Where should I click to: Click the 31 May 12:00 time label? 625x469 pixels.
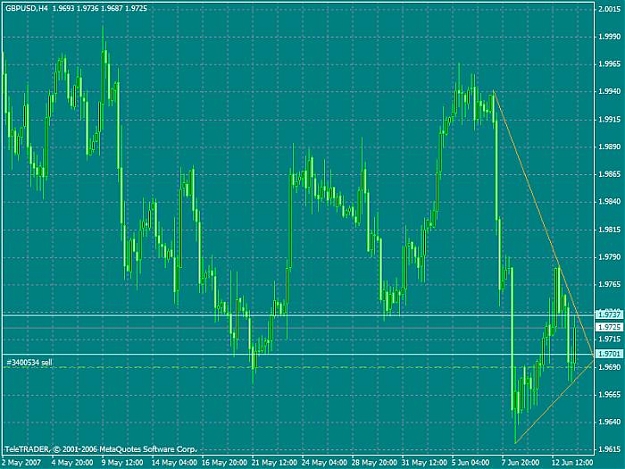[425, 463]
